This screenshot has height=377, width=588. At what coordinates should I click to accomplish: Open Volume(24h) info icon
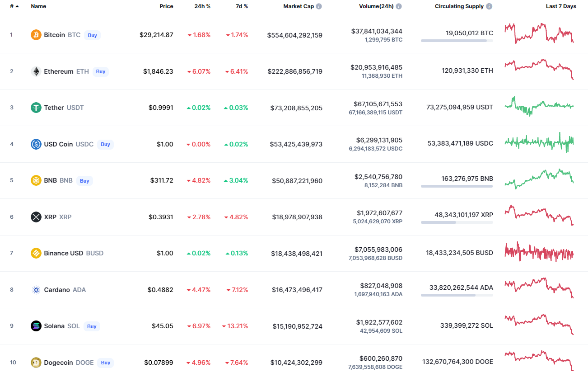(399, 6)
